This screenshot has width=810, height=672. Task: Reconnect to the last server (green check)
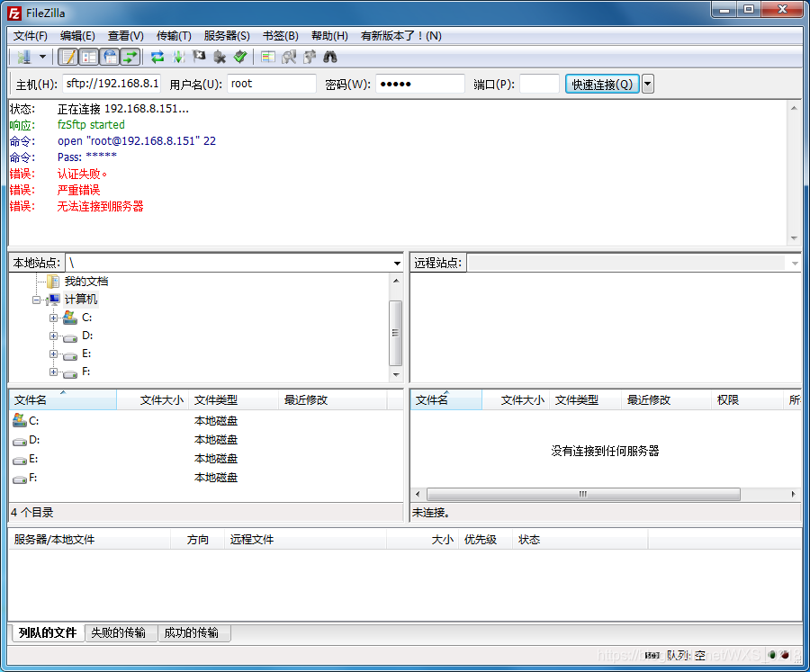(240, 57)
